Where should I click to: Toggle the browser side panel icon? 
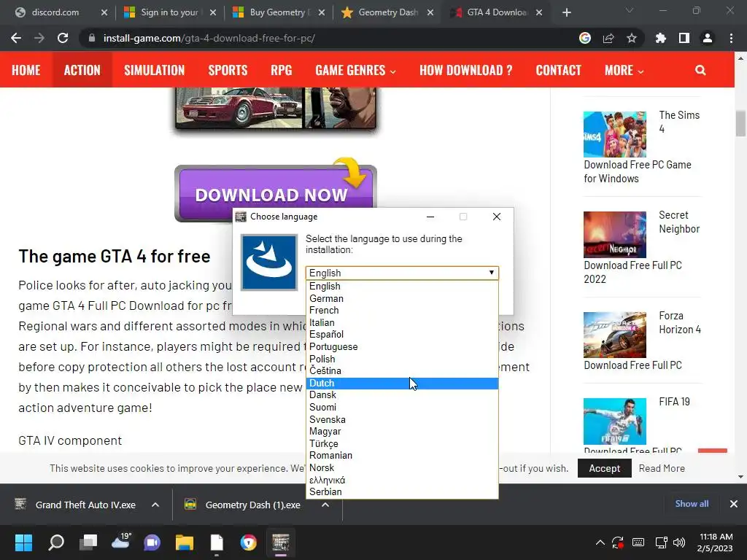point(684,38)
